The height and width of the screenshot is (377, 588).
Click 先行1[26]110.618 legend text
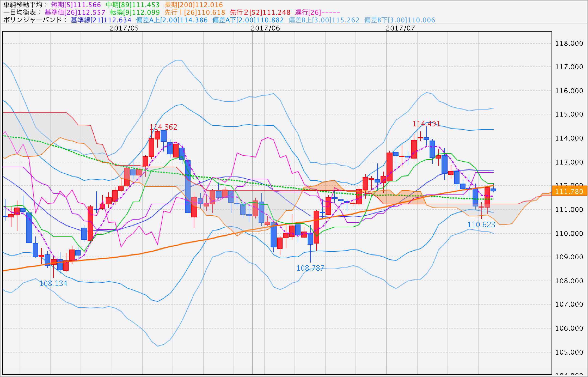click(195, 12)
